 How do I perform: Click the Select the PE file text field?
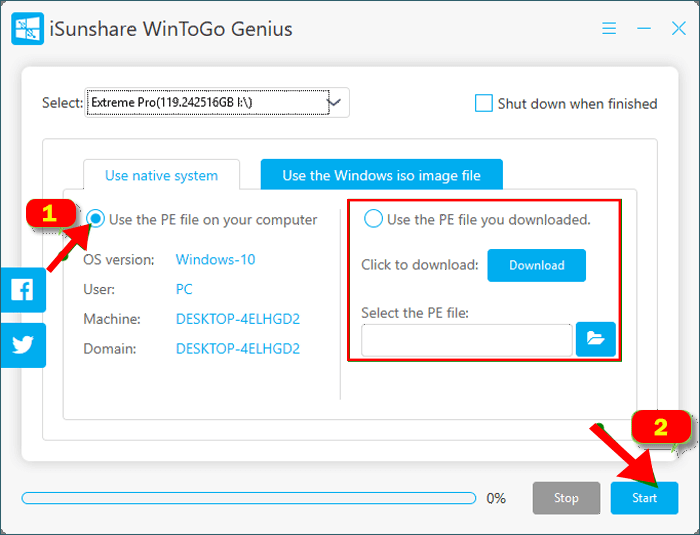coord(466,340)
